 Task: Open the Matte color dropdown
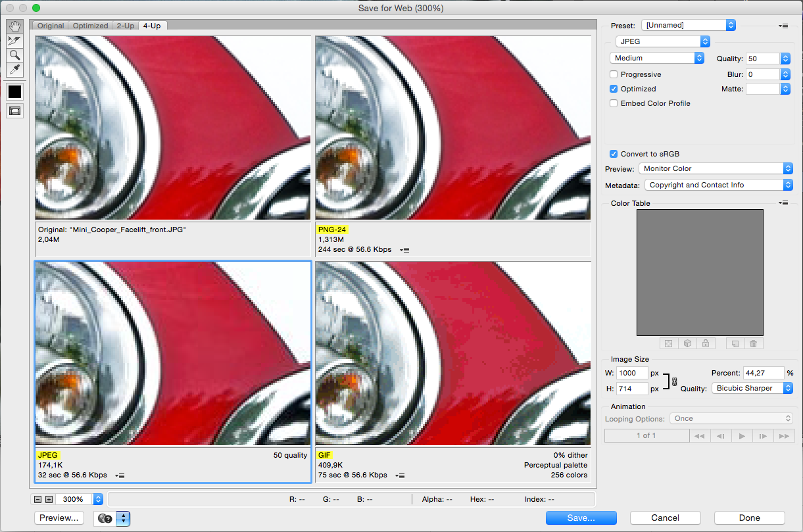(767, 89)
